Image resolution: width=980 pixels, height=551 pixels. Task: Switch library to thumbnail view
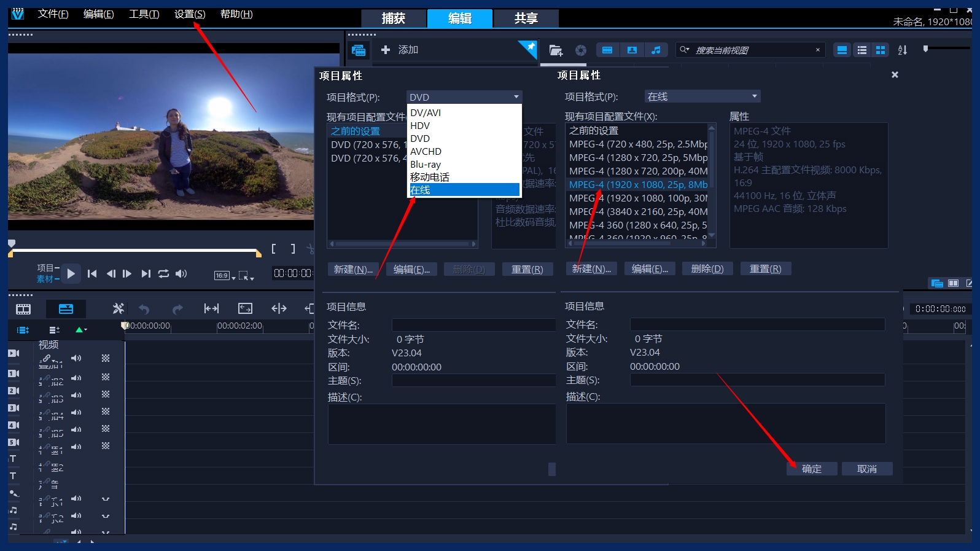tap(881, 50)
